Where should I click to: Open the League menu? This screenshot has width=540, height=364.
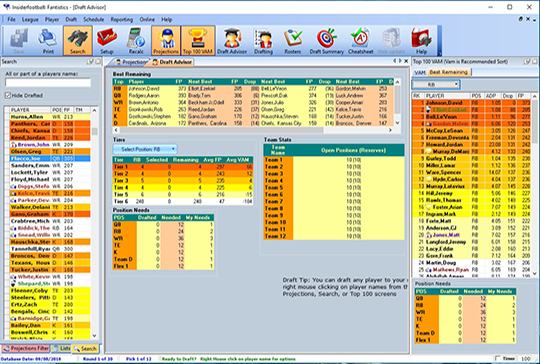[30, 19]
